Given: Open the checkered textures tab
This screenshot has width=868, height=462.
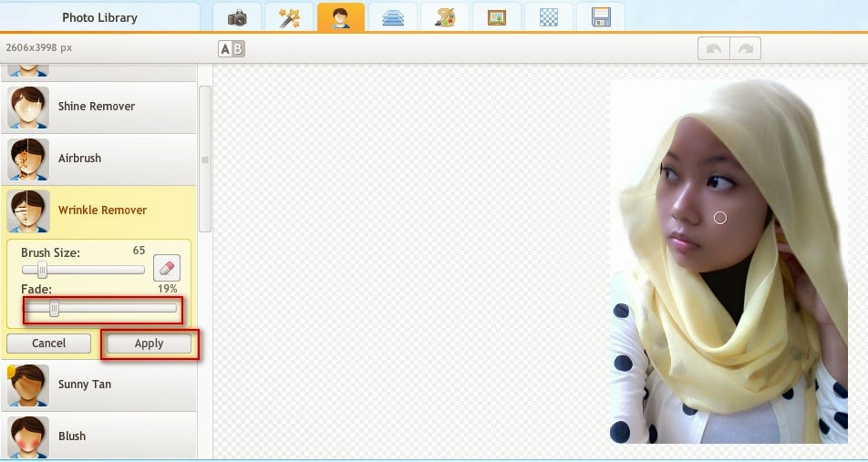Looking at the screenshot, I should tap(549, 17).
